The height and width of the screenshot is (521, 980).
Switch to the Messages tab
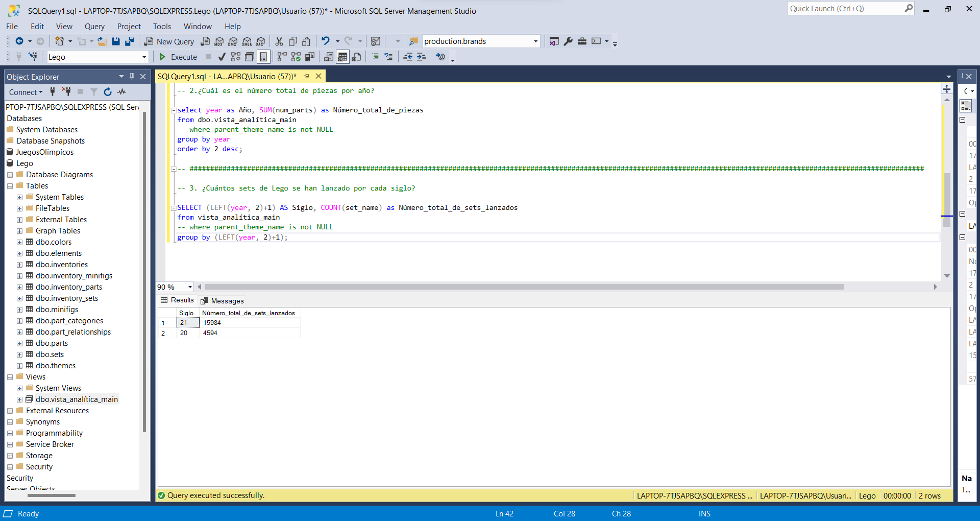click(x=222, y=301)
